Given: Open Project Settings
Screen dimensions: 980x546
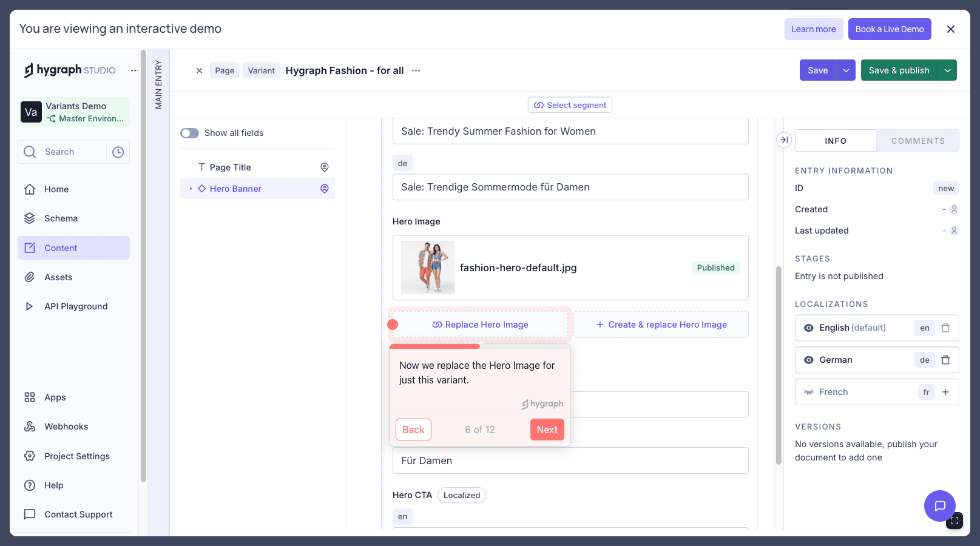Looking at the screenshot, I should point(73,456).
